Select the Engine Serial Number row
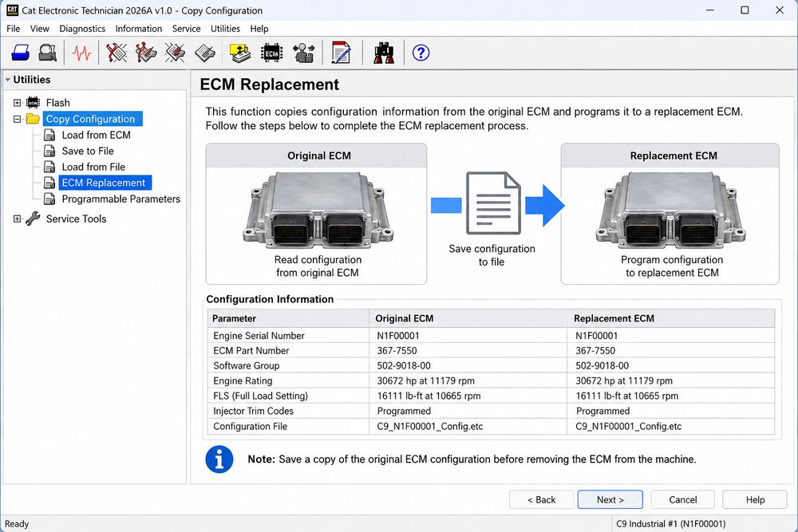The height and width of the screenshot is (532, 798). point(491,336)
